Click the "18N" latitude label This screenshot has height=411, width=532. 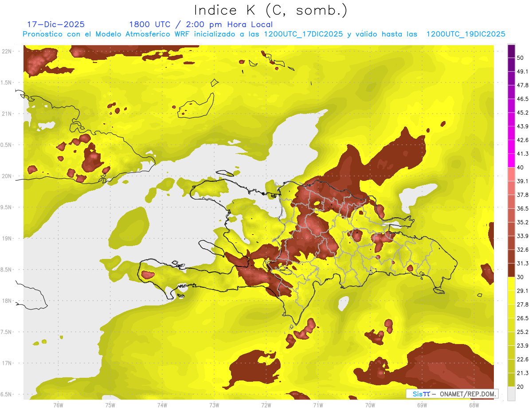tap(6, 301)
